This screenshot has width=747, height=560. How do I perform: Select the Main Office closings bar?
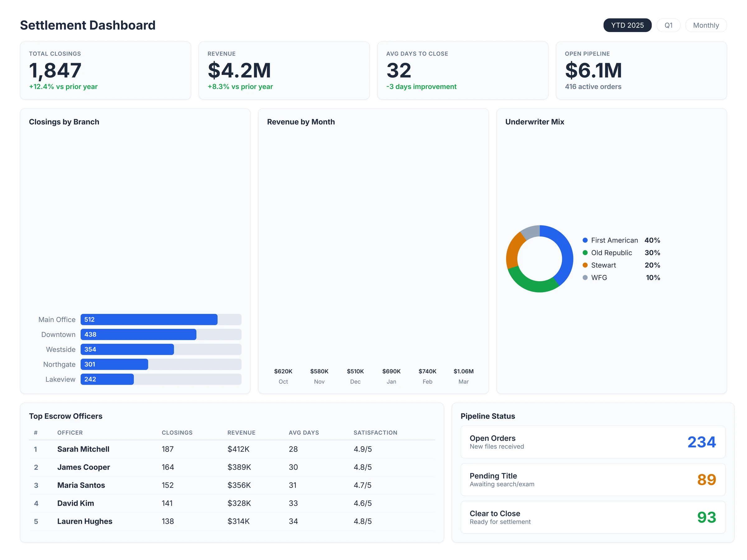tap(148, 319)
